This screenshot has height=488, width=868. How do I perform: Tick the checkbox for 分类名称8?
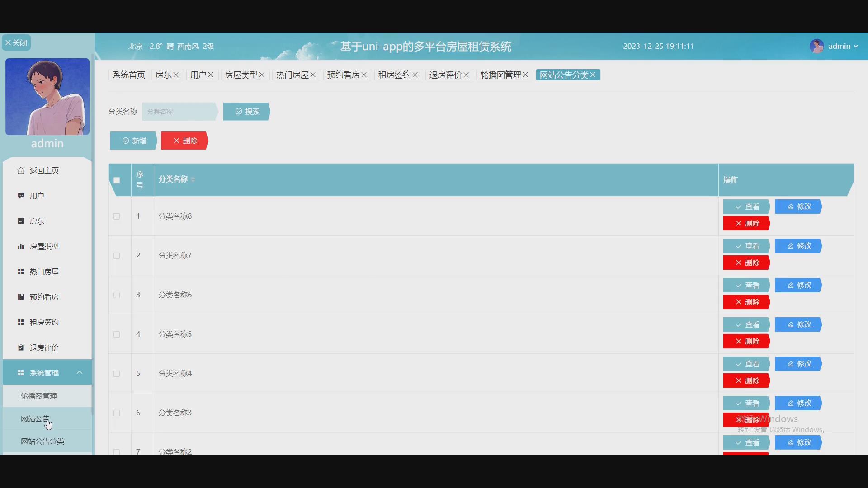pos(116,216)
